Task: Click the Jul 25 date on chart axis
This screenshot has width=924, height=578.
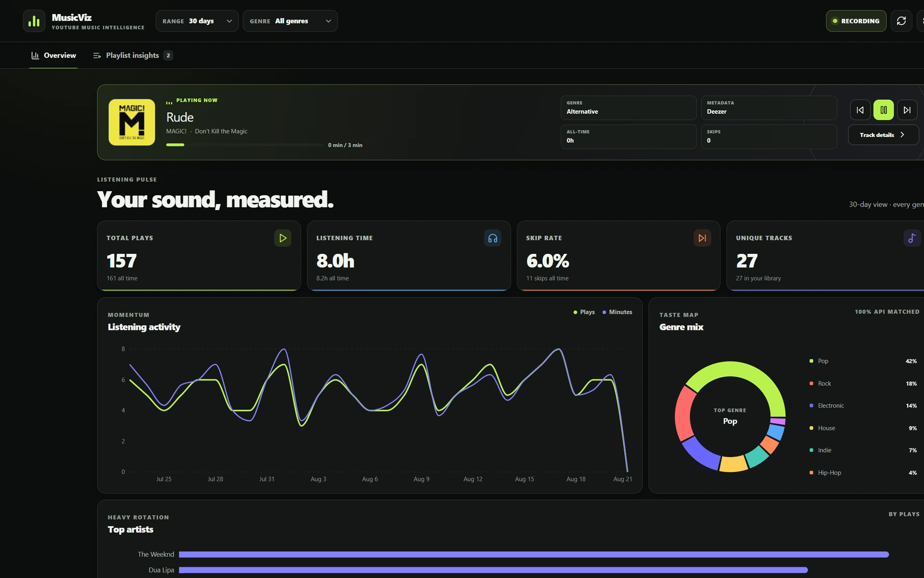Action: click(x=164, y=479)
